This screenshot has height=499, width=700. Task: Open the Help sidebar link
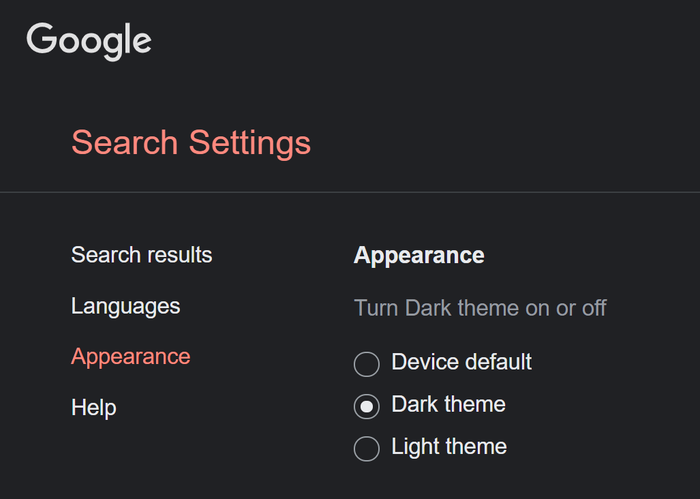(93, 408)
